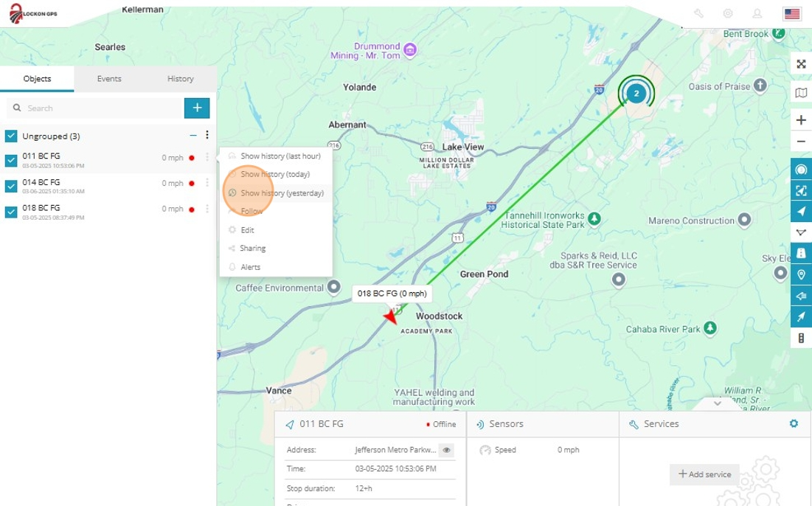
Task: Zoom in on the map
Action: point(801,120)
